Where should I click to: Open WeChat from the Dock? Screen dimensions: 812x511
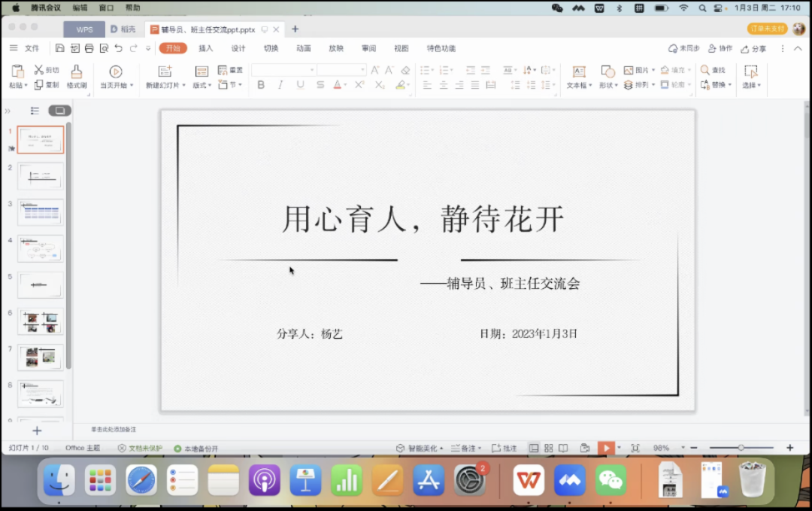click(611, 480)
